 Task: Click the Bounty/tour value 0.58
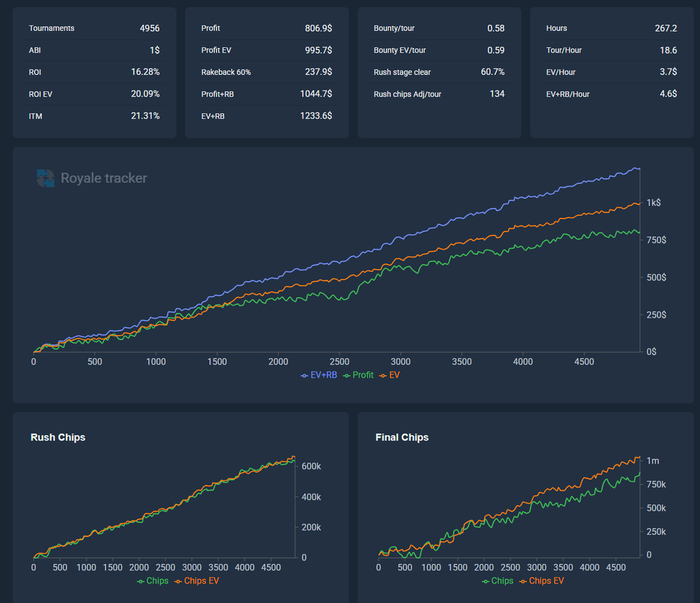(496, 28)
